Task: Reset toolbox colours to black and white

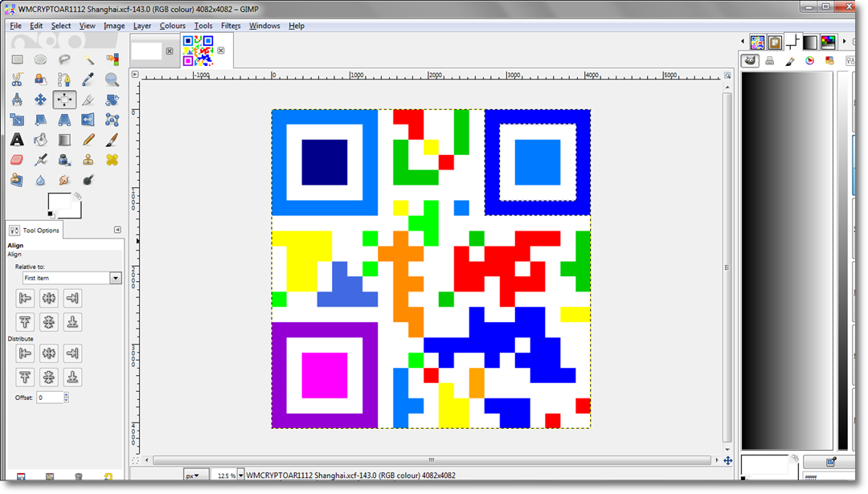Action: 51,214
